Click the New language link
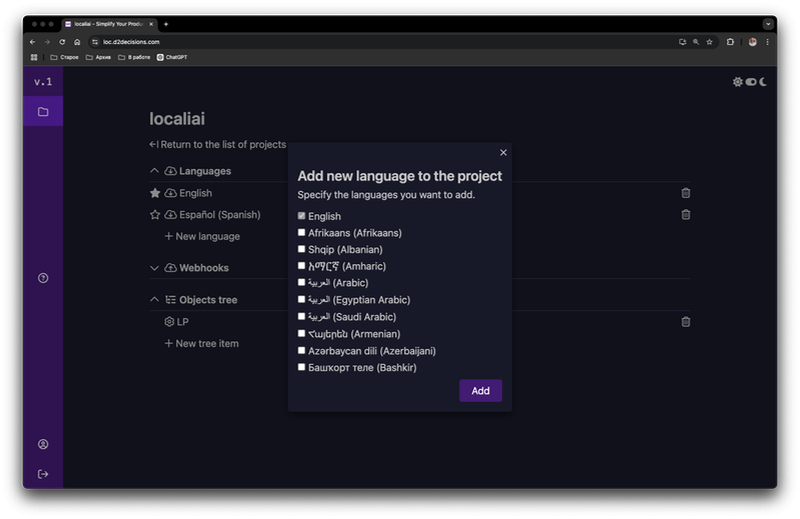 [x=202, y=236]
